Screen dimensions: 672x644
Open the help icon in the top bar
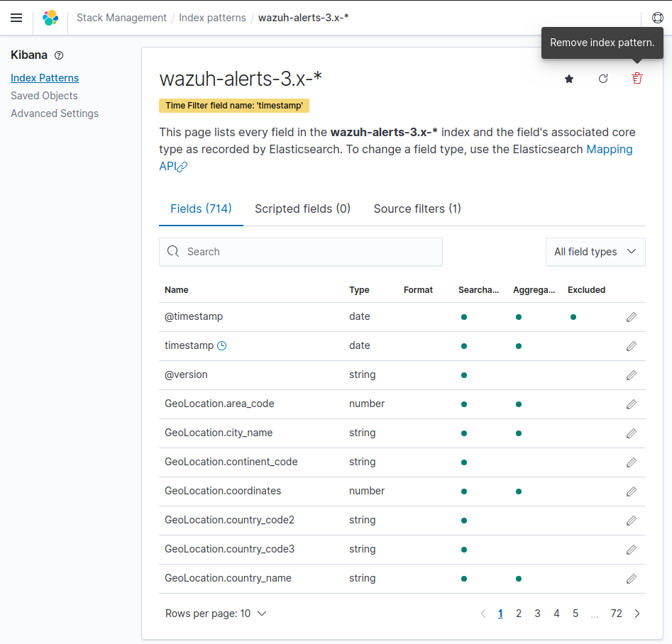(658, 18)
